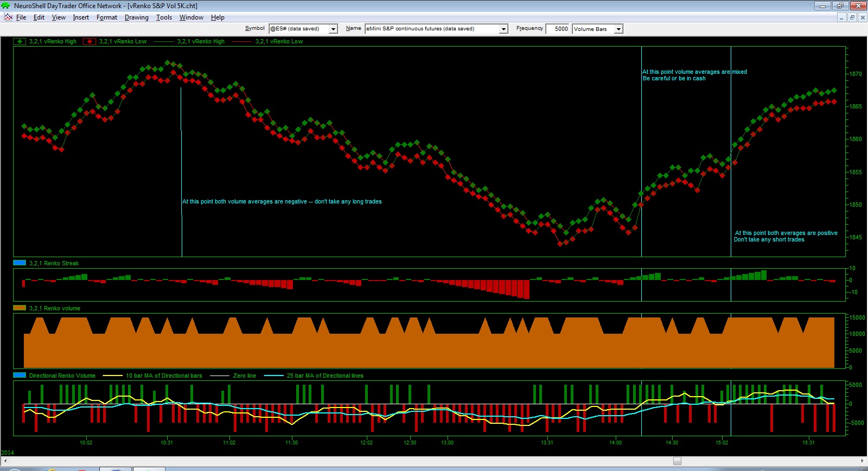
Task: Click the chart document icon beside File menu
Action: coord(8,17)
